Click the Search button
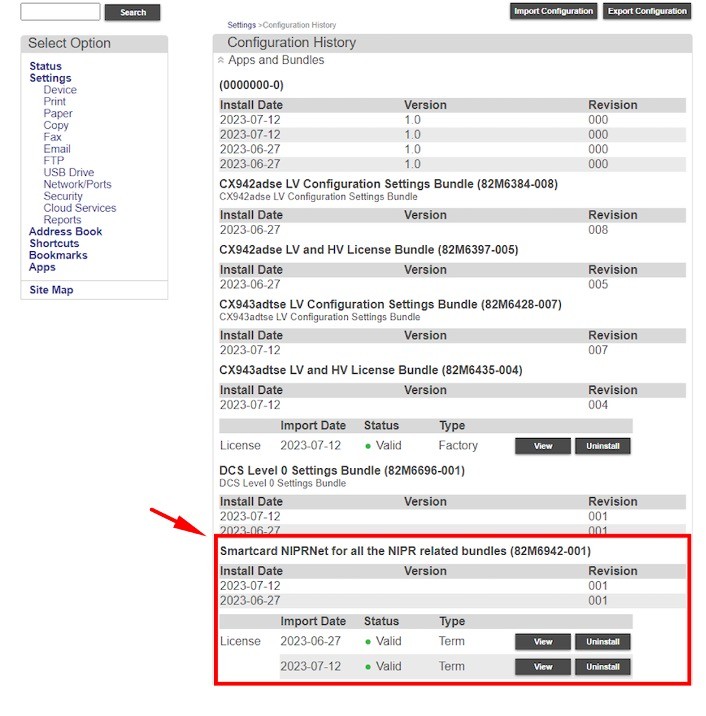 (133, 12)
